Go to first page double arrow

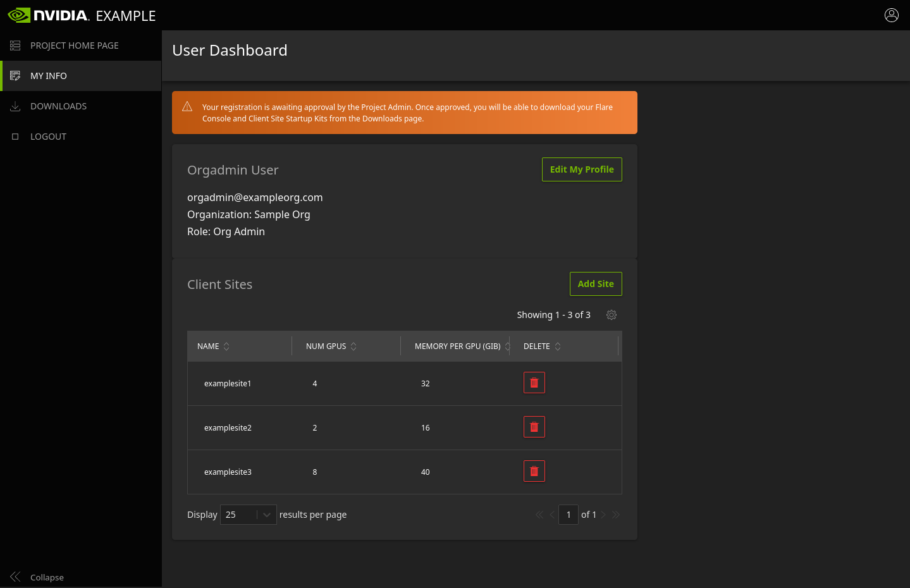click(x=539, y=515)
